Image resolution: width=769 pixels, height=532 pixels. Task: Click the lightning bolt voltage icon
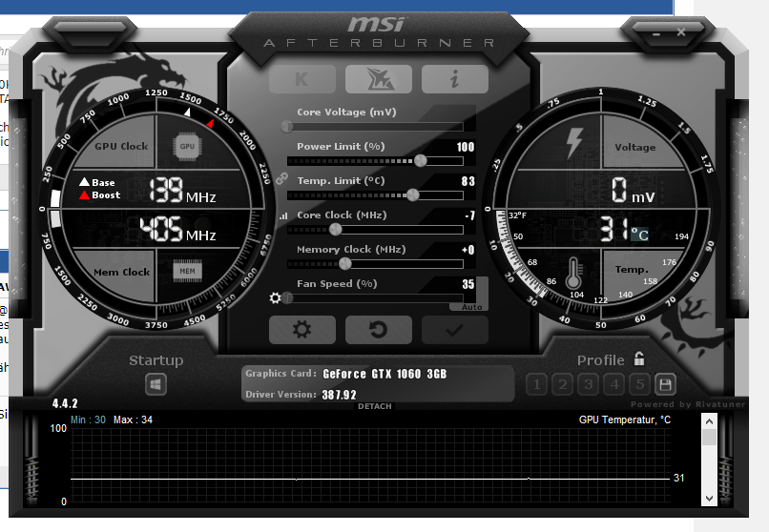coord(573,143)
